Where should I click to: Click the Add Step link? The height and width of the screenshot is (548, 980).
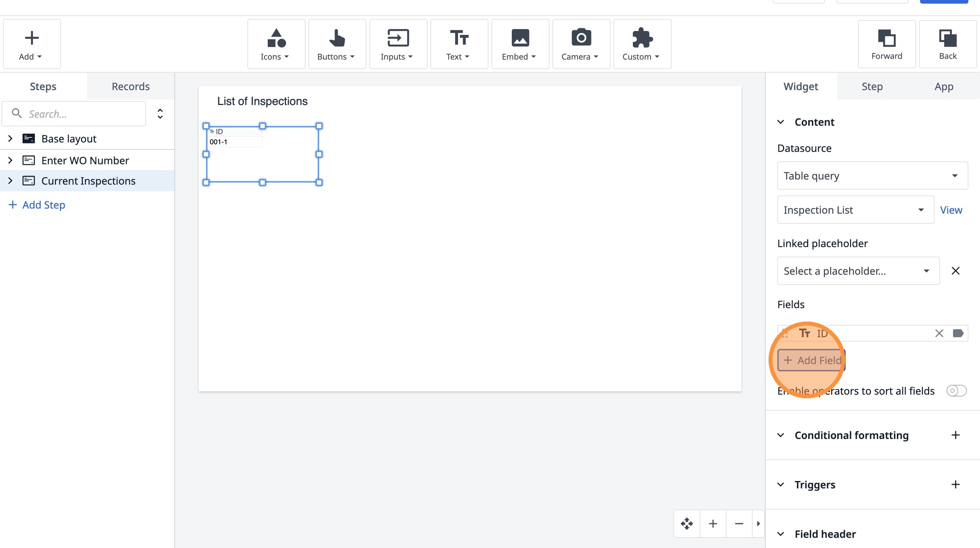[x=37, y=205]
